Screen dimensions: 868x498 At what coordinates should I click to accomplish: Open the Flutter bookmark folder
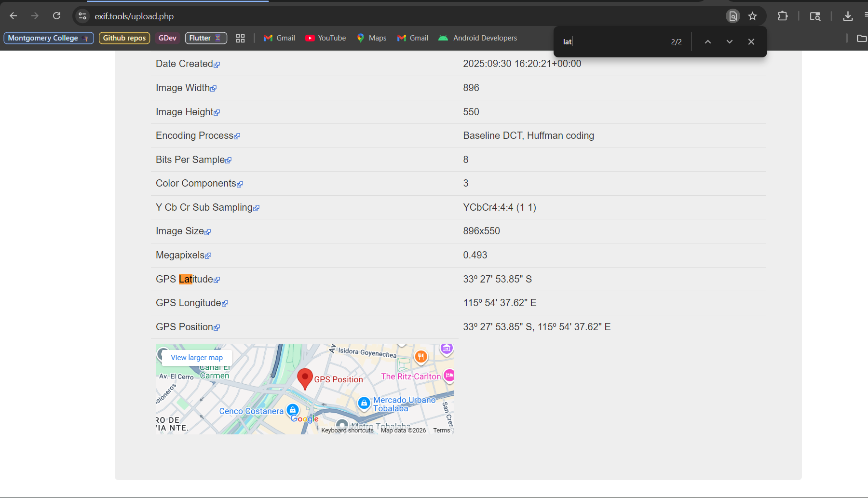206,38
